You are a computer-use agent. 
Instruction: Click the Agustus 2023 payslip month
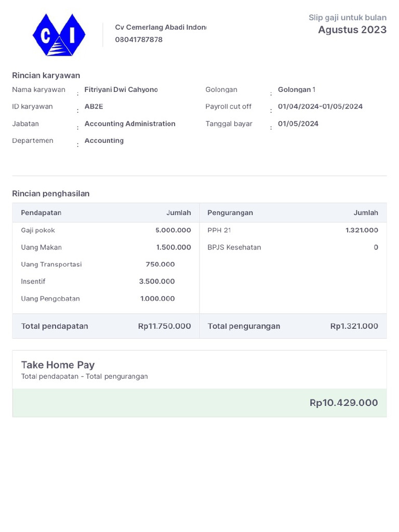tap(352, 30)
